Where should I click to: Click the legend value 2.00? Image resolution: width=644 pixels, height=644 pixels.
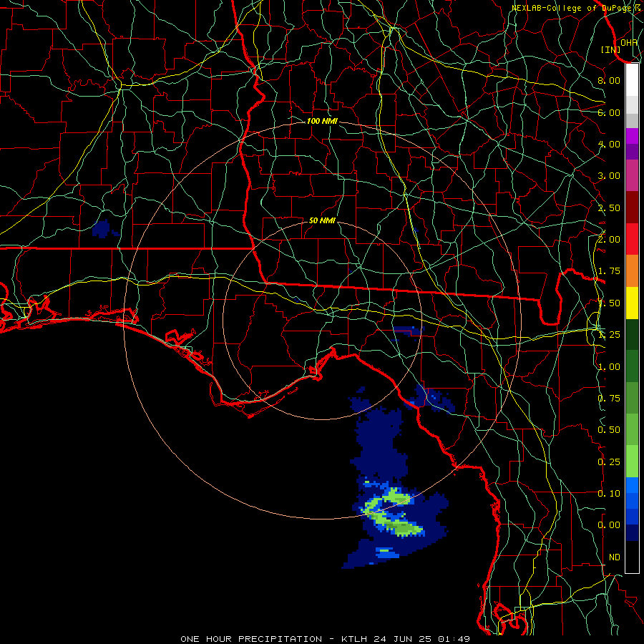[x=609, y=240]
